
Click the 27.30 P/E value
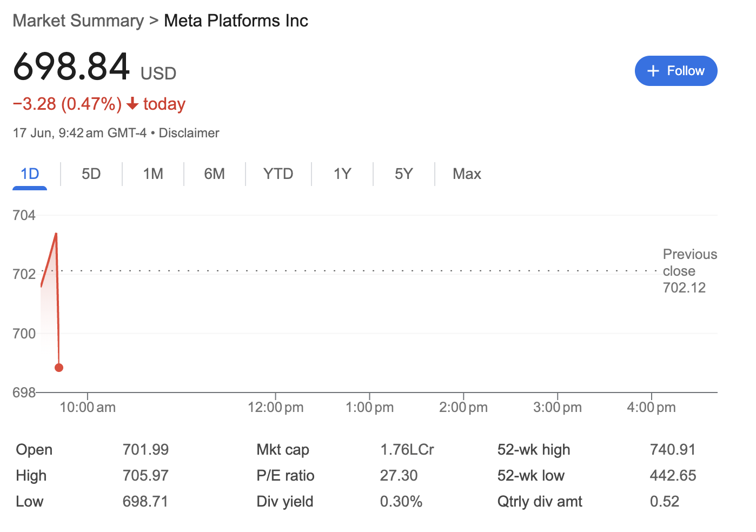(x=399, y=475)
